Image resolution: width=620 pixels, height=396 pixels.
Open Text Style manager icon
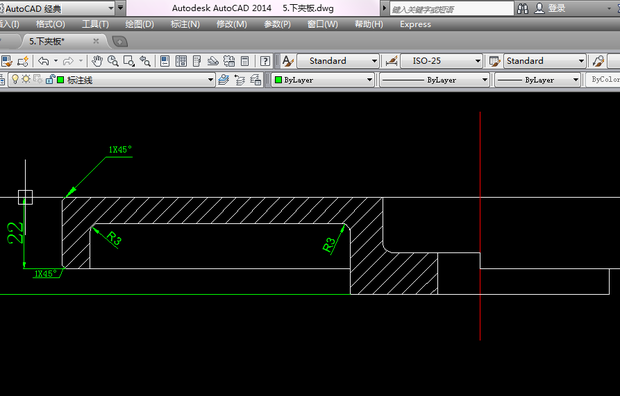[287, 61]
